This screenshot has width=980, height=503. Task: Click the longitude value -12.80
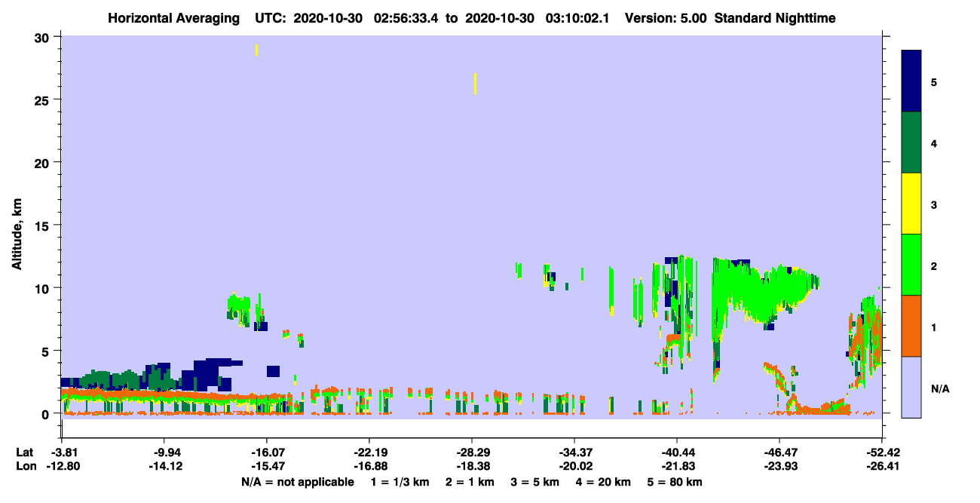(62, 466)
